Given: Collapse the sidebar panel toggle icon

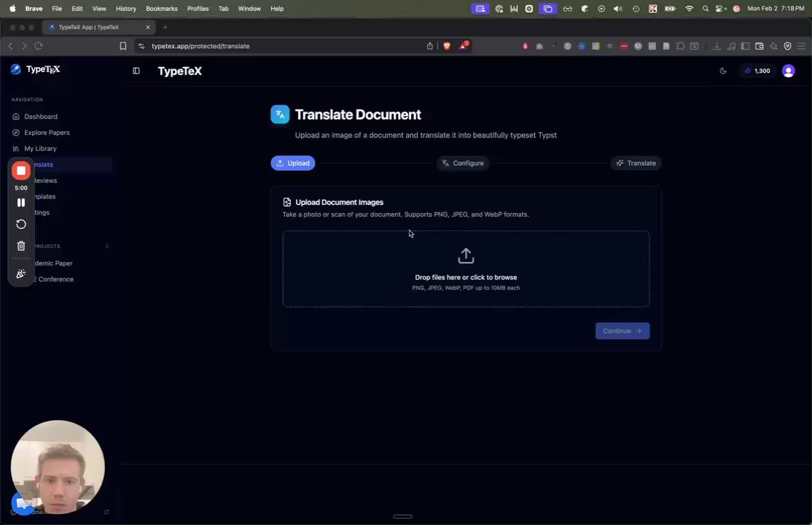Looking at the screenshot, I should click(x=136, y=71).
